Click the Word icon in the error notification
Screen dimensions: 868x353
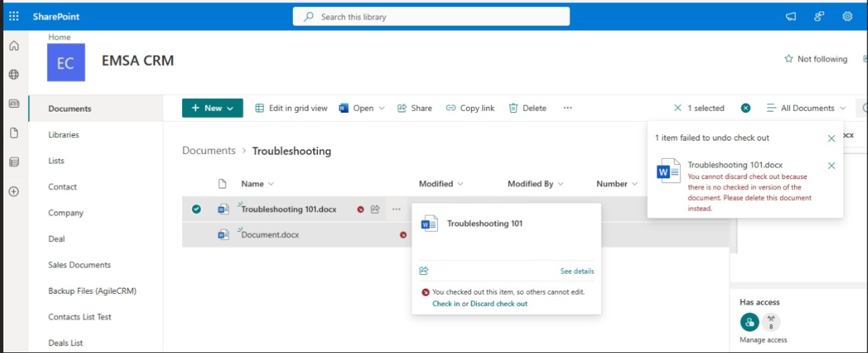tap(668, 171)
